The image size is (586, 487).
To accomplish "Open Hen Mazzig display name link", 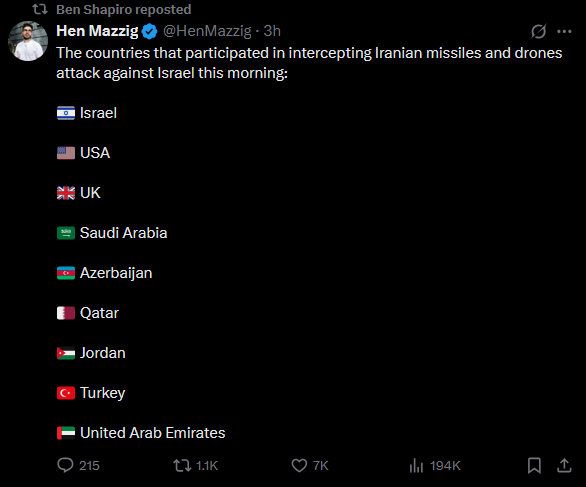I will coord(97,31).
